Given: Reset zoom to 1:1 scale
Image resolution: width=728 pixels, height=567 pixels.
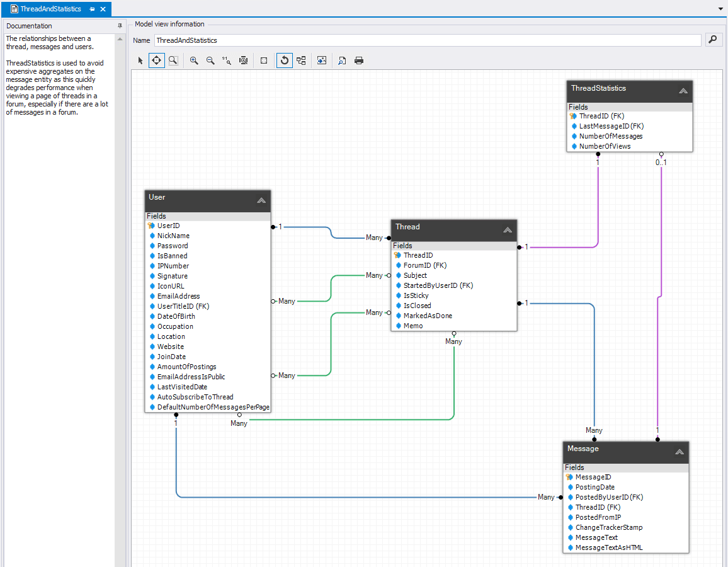Looking at the screenshot, I should coord(227,60).
